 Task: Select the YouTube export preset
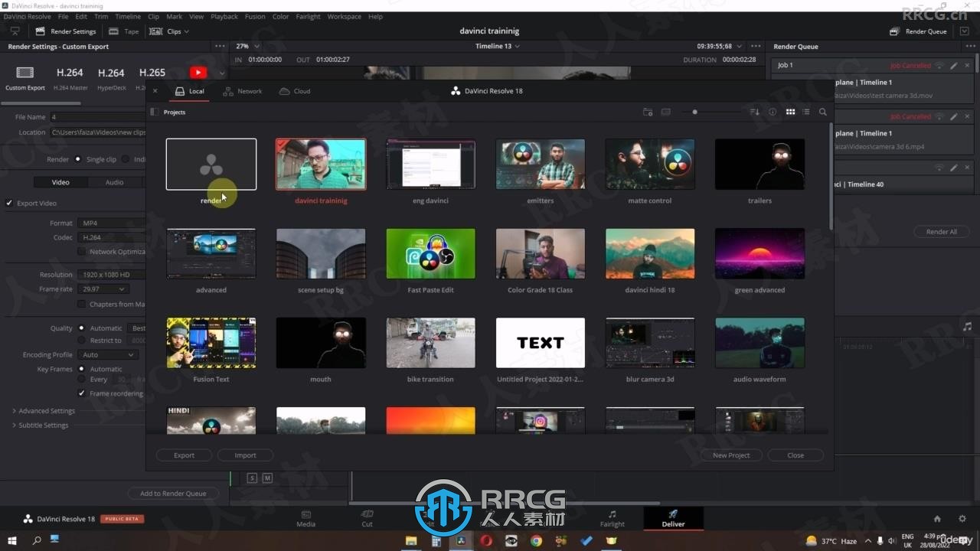pyautogui.click(x=198, y=73)
